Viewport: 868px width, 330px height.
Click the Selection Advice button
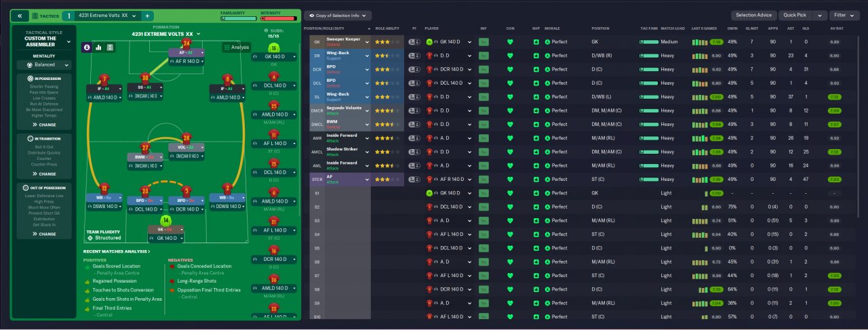[754, 15]
